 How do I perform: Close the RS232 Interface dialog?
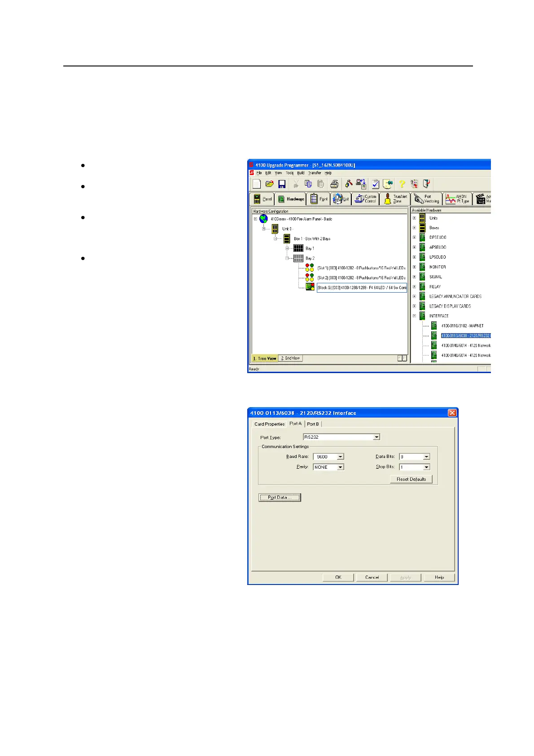coord(452,413)
